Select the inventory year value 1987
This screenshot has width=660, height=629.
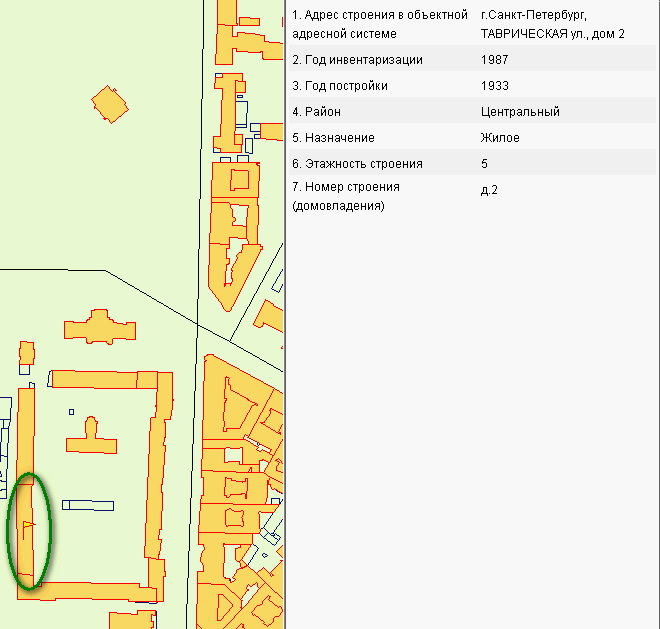tap(494, 60)
